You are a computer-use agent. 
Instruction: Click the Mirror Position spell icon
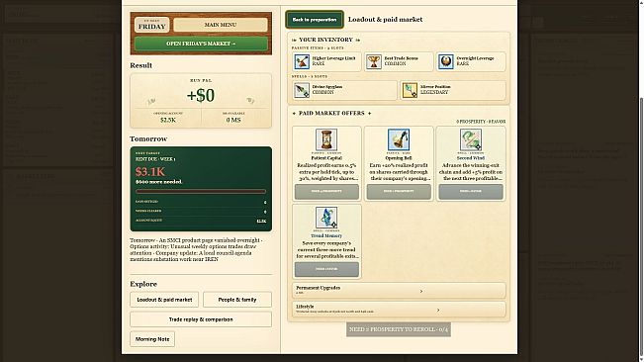[x=410, y=90]
